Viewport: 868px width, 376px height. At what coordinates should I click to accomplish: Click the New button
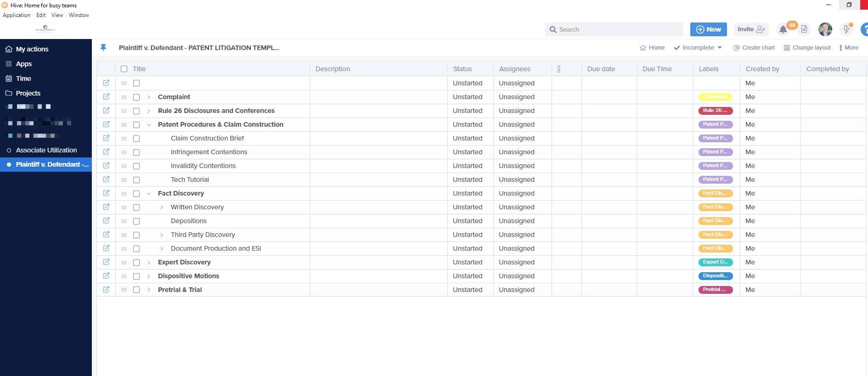(708, 29)
